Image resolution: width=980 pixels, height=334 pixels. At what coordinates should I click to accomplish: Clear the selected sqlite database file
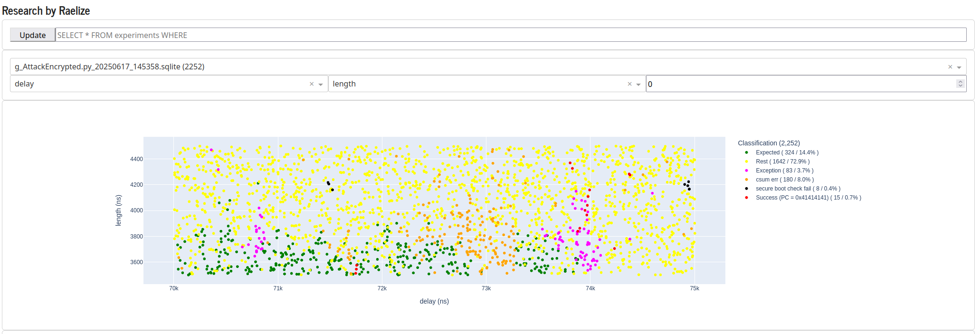pyautogui.click(x=950, y=67)
